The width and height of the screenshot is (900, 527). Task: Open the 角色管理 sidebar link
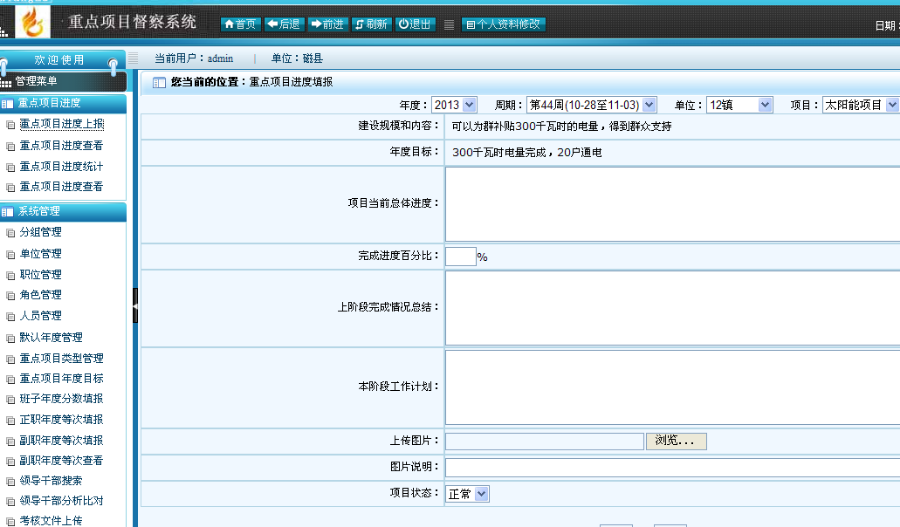41,295
